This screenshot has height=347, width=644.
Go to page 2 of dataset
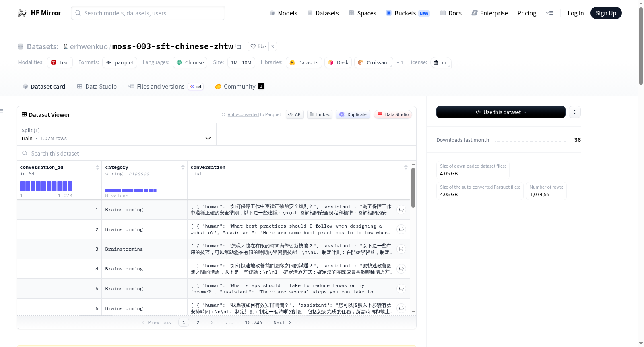tap(198, 322)
